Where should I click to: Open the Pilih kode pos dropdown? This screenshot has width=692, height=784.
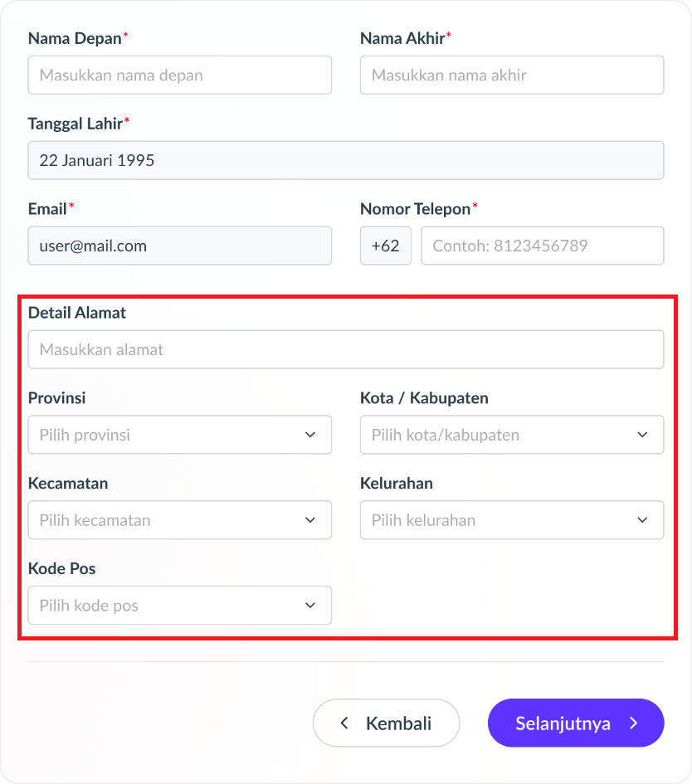(180, 605)
